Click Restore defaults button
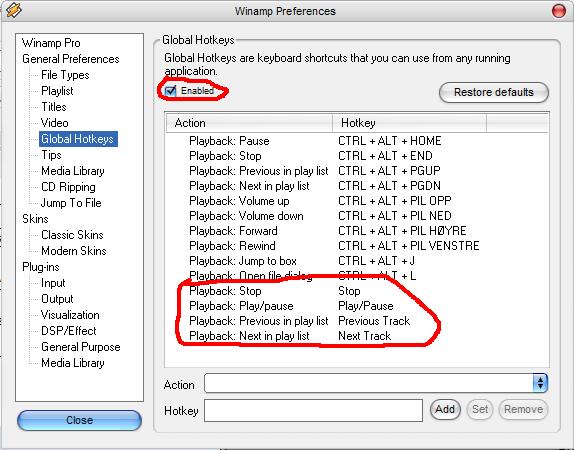This screenshot has width=574, height=450. (x=493, y=92)
